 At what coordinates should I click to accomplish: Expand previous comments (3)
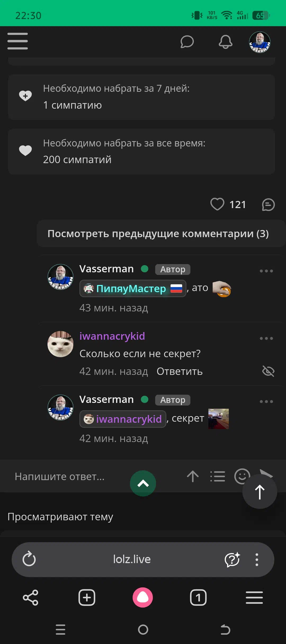click(x=158, y=234)
